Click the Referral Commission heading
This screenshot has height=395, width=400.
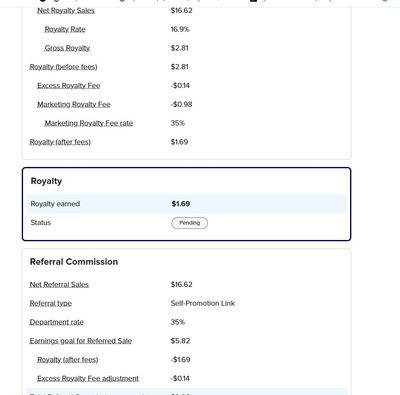pos(74,262)
